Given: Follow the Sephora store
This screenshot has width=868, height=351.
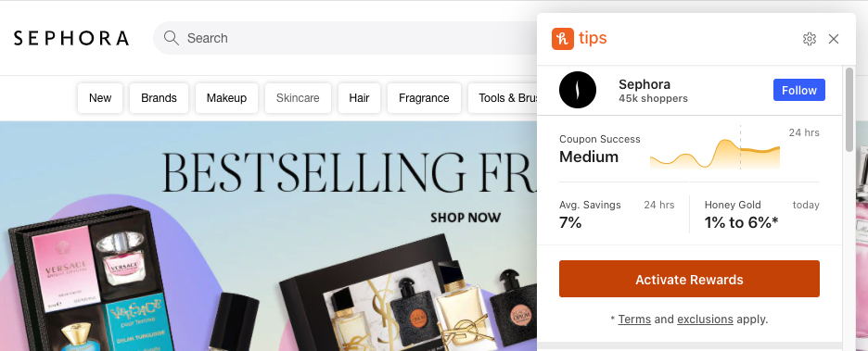Looking at the screenshot, I should coord(798,90).
